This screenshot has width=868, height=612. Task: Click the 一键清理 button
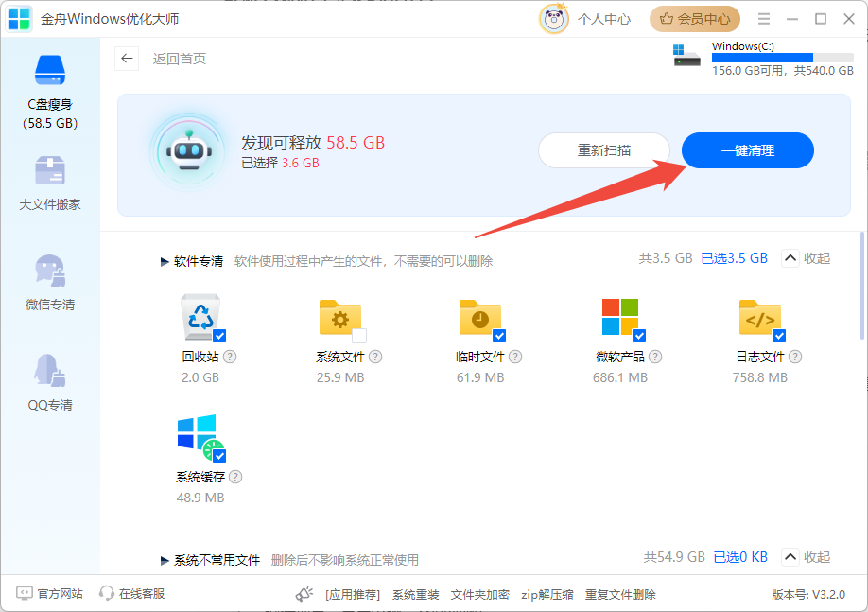747,150
